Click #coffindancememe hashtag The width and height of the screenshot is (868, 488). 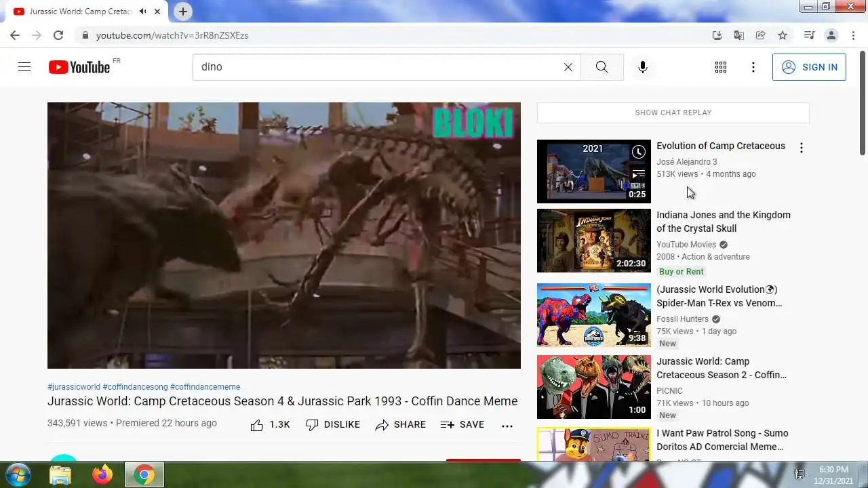click(x=205, y=387)
